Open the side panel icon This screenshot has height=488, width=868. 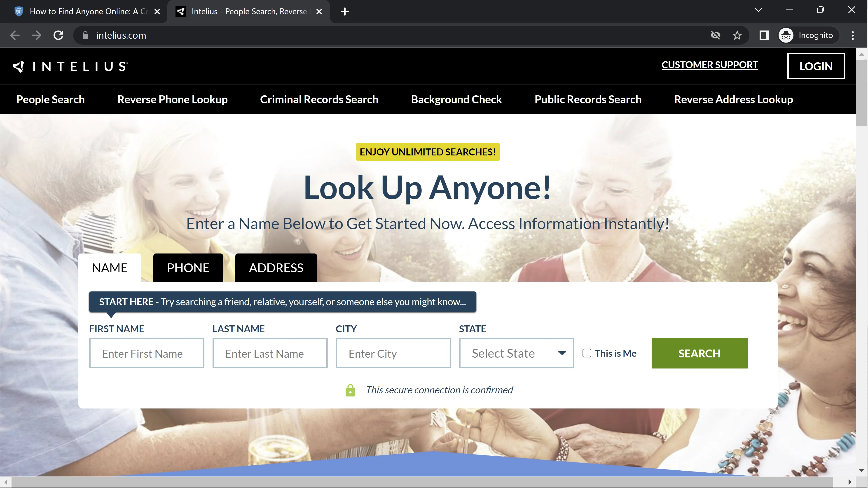[764, 35]
